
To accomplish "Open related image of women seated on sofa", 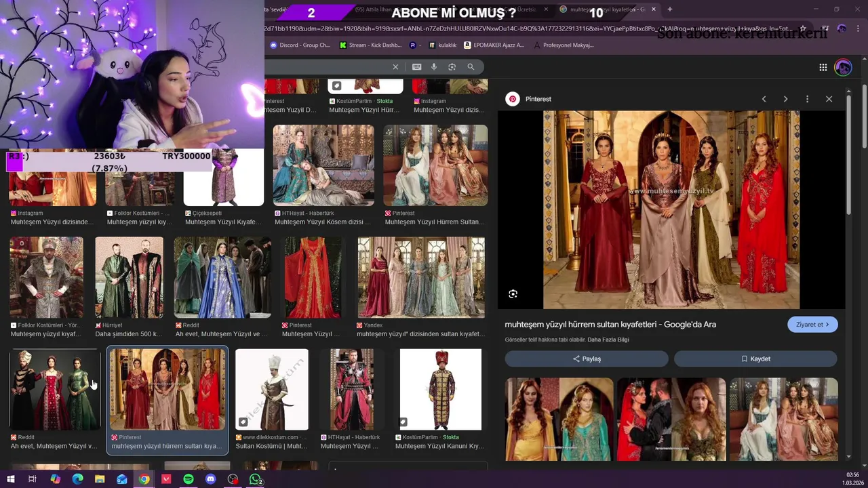I will pos(783,420).
